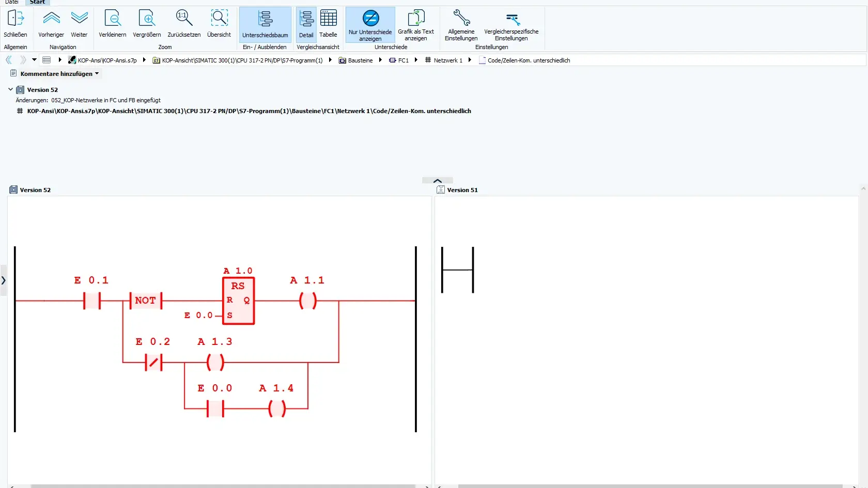868x488 pixels.
Task: Click the breadcrumb list icon
Action: (x=47, y=60)
